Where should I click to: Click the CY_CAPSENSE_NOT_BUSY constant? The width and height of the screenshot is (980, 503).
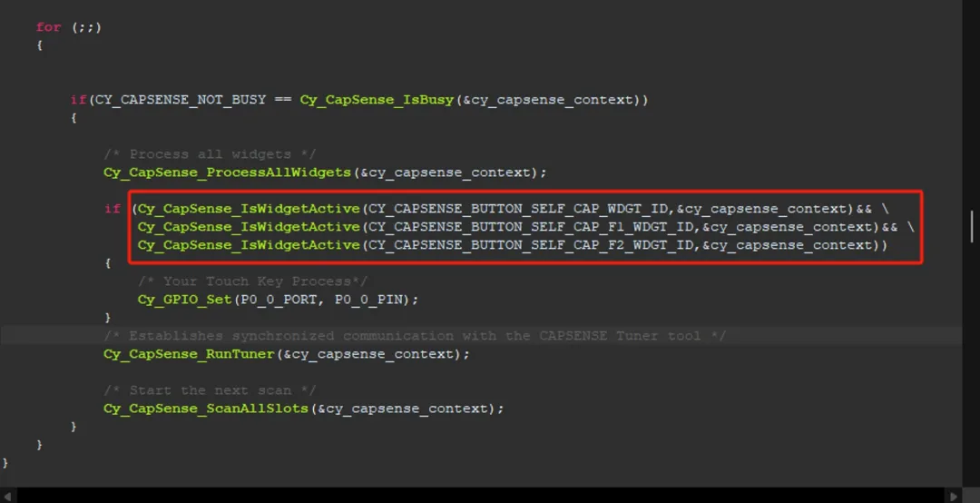pyautogui.click(x=181, y=100)
